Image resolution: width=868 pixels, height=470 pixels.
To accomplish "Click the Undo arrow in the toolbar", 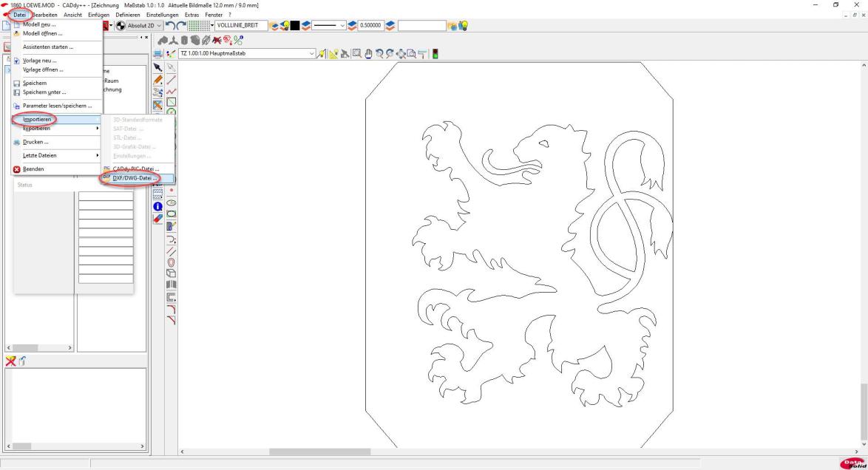I will [170, 25].
